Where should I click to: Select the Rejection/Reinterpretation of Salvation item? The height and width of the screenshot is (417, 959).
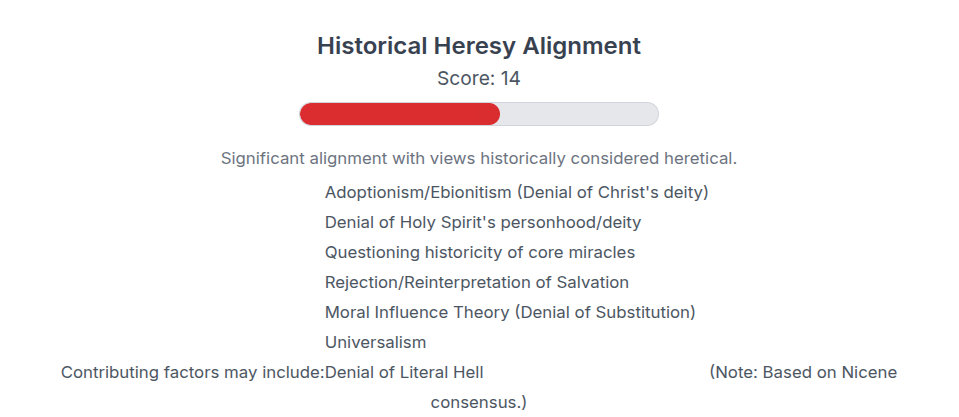tap(477, 282)
